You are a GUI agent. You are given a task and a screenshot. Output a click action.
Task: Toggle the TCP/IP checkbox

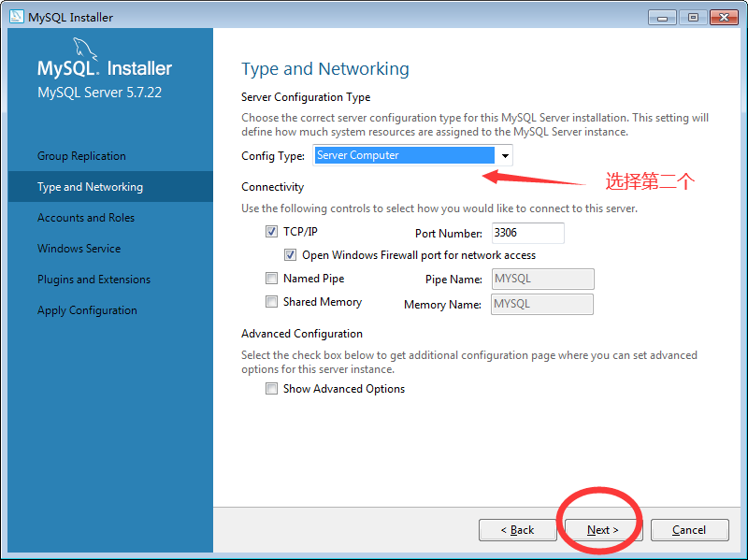tap(271, 232)
